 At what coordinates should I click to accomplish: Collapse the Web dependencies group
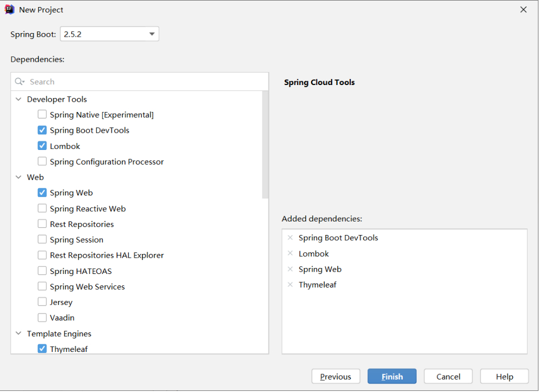tap(19, 178)
